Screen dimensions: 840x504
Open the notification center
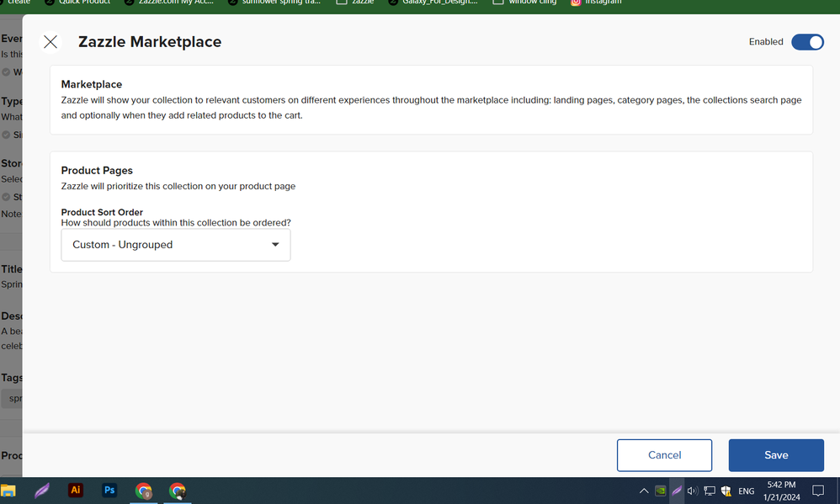pyautogui.click(x=818, y=491)
